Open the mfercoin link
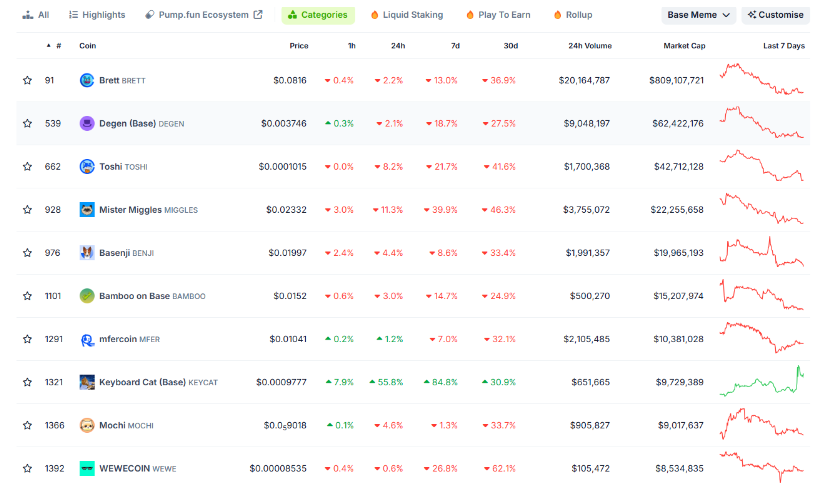 point(129,339)
